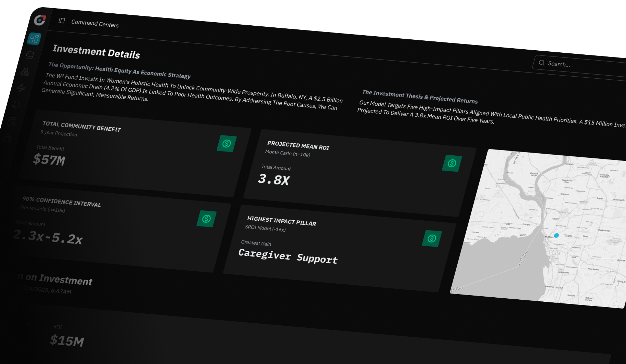Select the blue Buffalo marker on map

click(556, 235)
